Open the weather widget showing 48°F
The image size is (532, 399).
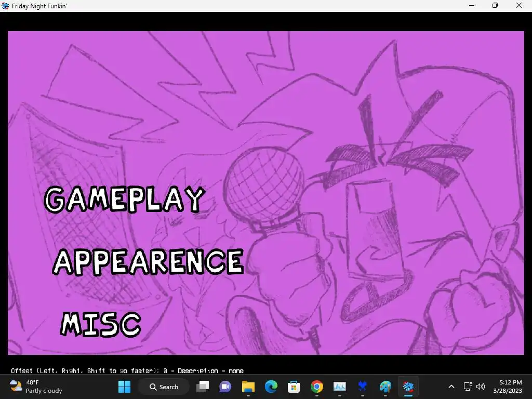(x=36, y=387)
